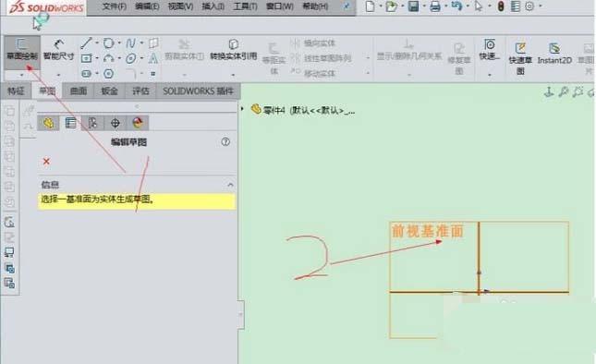Click the Sketch (草图绘制) tool button

coord(22,49)
